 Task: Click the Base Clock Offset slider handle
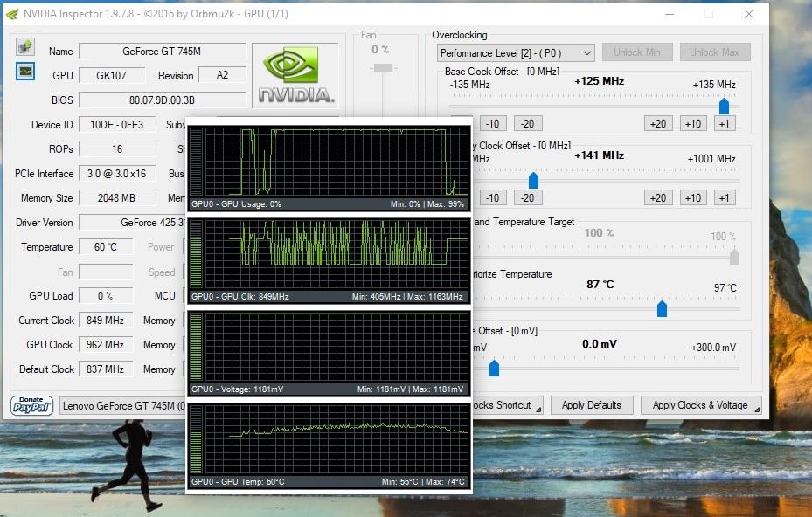pos(724,106)
